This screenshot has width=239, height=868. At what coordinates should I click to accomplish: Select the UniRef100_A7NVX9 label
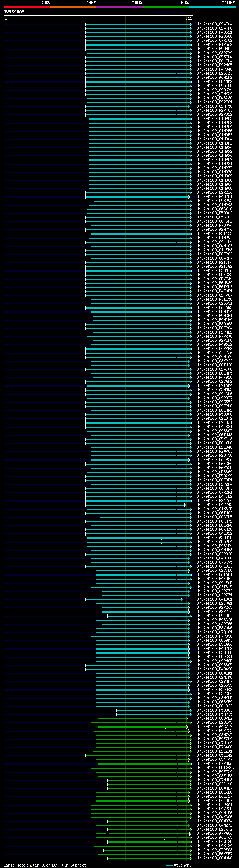(x=214, y=94)
